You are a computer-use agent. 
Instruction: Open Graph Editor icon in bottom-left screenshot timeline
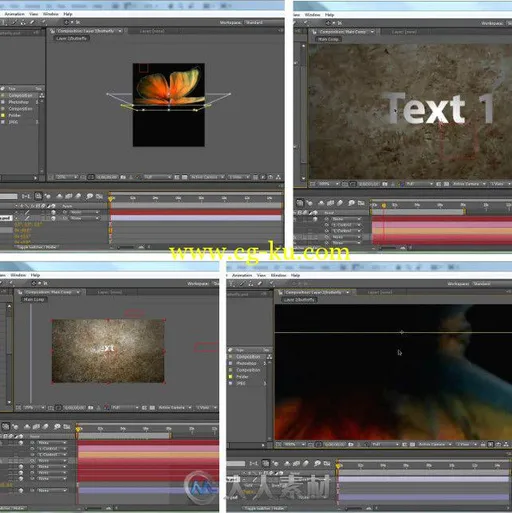(67, 427)
